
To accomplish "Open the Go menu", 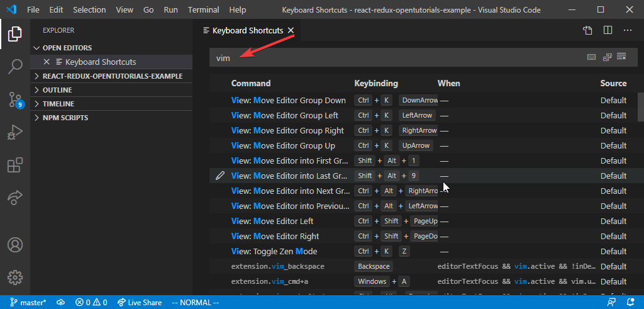I will pyautogui.click(x=148, y=9).
